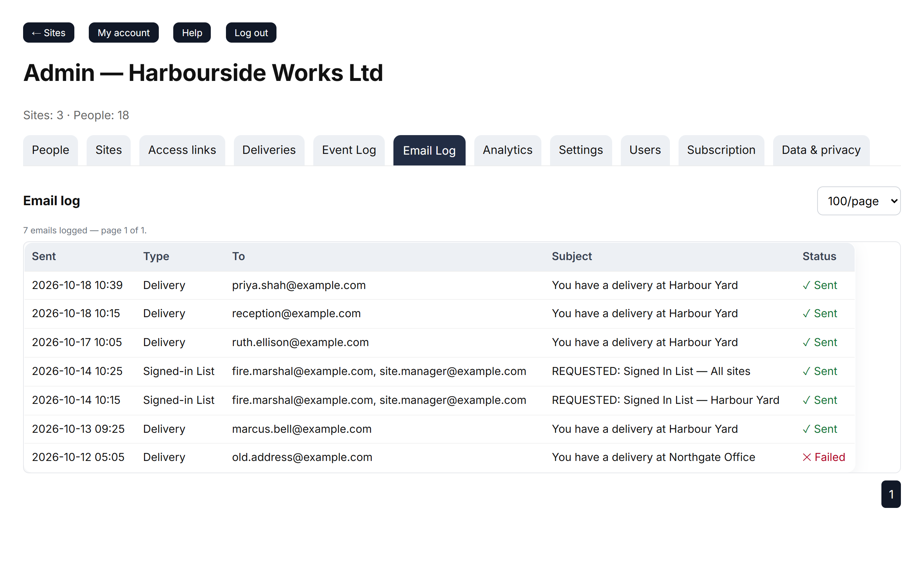Open the Settings tab
Image resolution: width=924 pixels, height=578 pixels.
pos(581,150)
